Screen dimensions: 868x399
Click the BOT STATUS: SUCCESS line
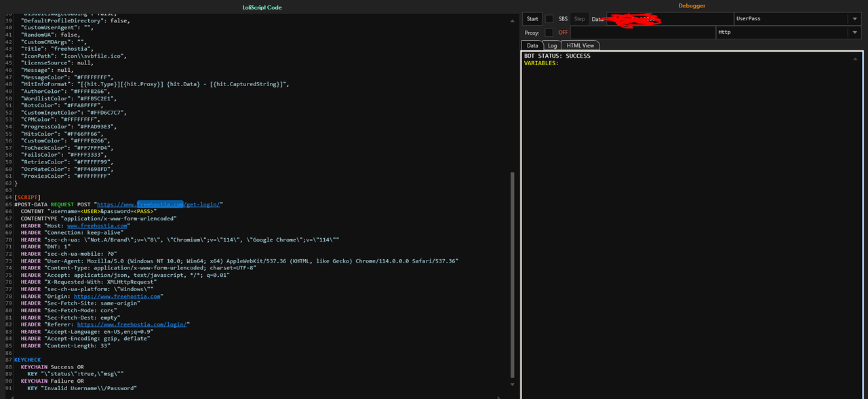pos(557,56)
